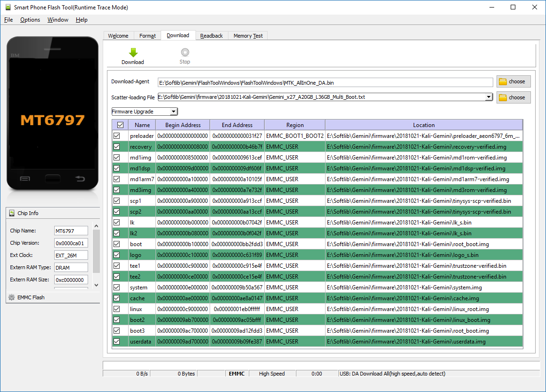Toggle the select-all checkbox in table header
This screenshot has height=392, width=546.
[120, 125]
